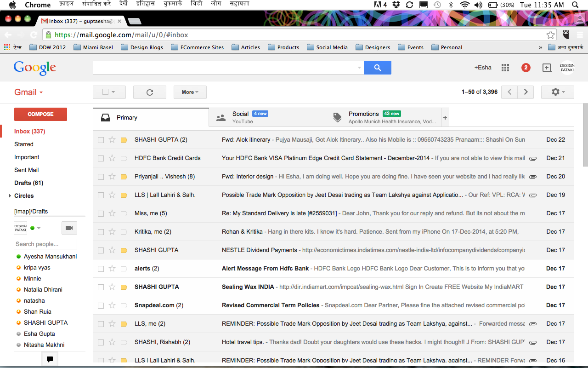Screen dimensions: 588x368
Task: Select checkbox for Priyanjali .. Vishesh email
Action: coord(101,177)
